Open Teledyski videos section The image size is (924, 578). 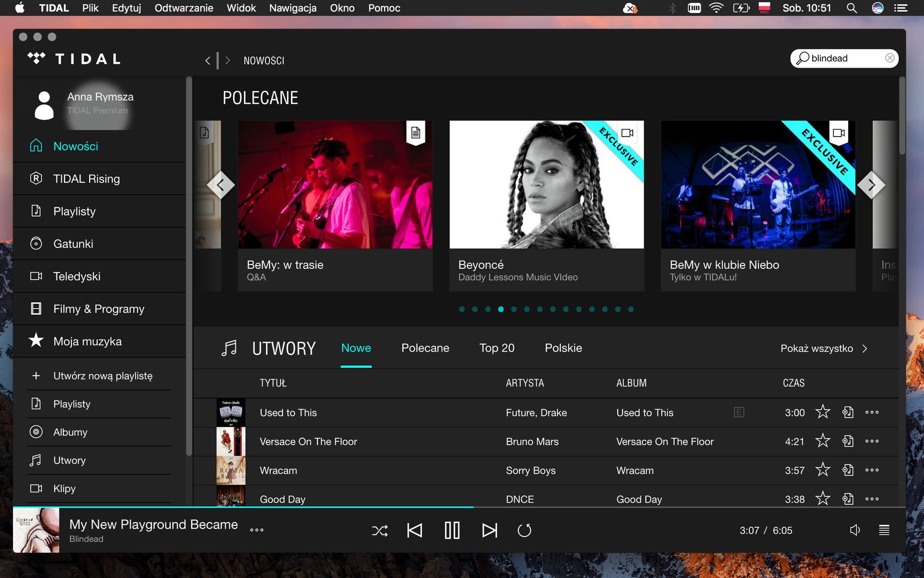100,276
